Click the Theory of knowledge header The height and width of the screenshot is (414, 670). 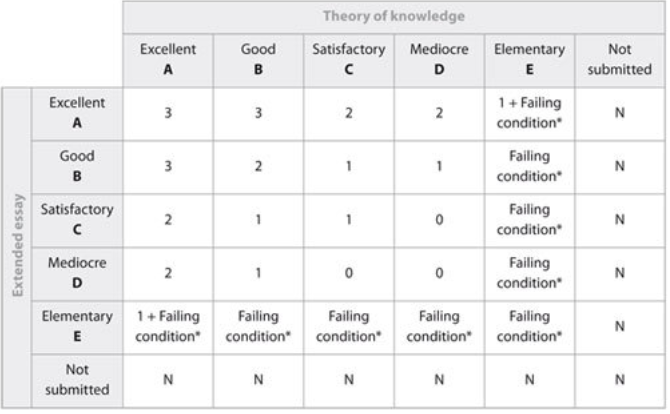coord(394,16)
